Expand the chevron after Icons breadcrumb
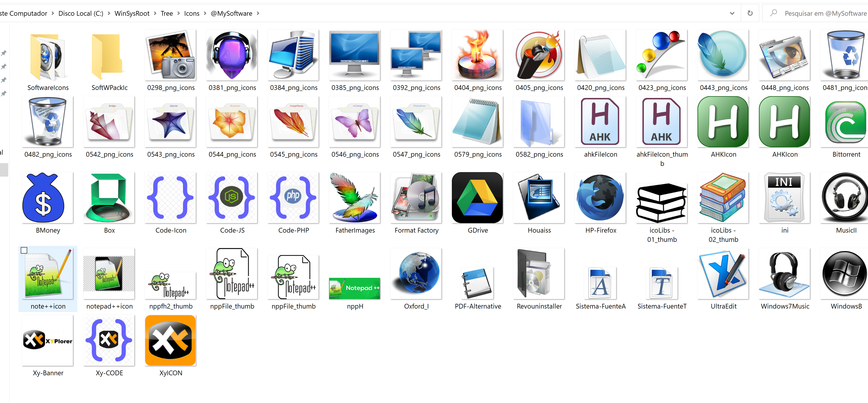 click(205, 13)
